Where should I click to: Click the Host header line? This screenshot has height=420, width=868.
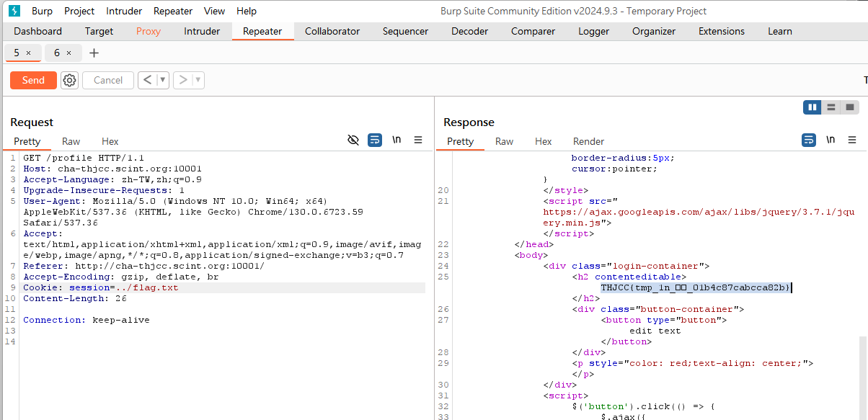[112, 168]
